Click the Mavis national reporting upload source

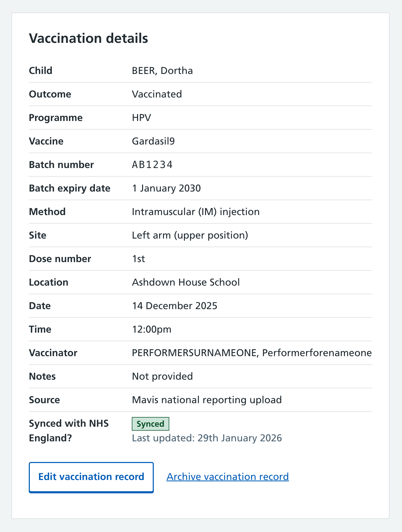[x=207, y=400]
